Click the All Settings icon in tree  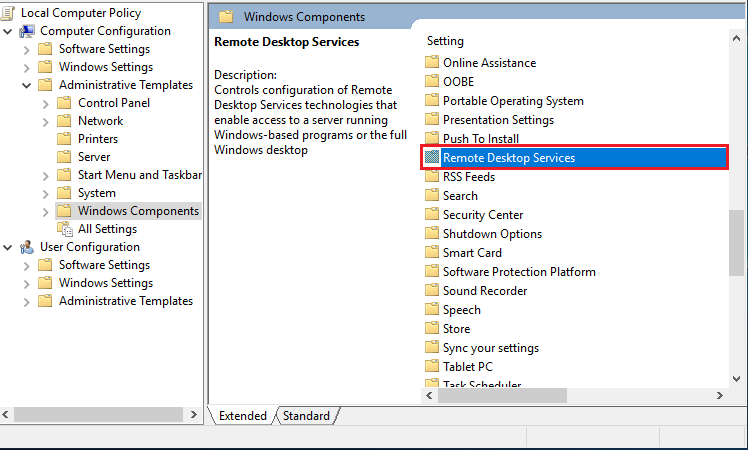coord(64,229)
